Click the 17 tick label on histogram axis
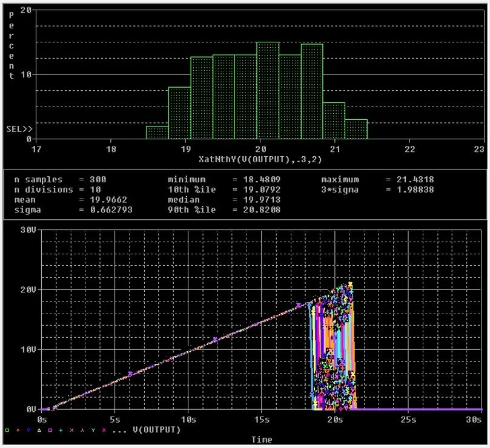Image resolution: width=490 pixels, height=448 pixels. 36,150
